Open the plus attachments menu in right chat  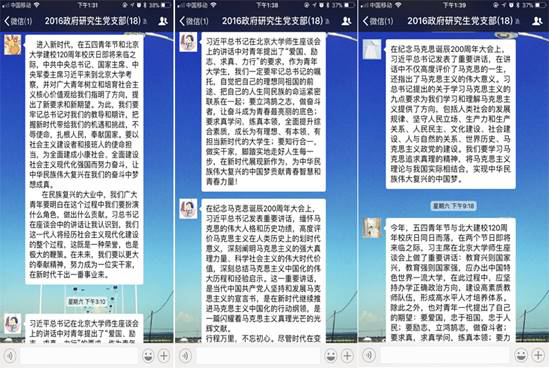(x=538, y=356)
